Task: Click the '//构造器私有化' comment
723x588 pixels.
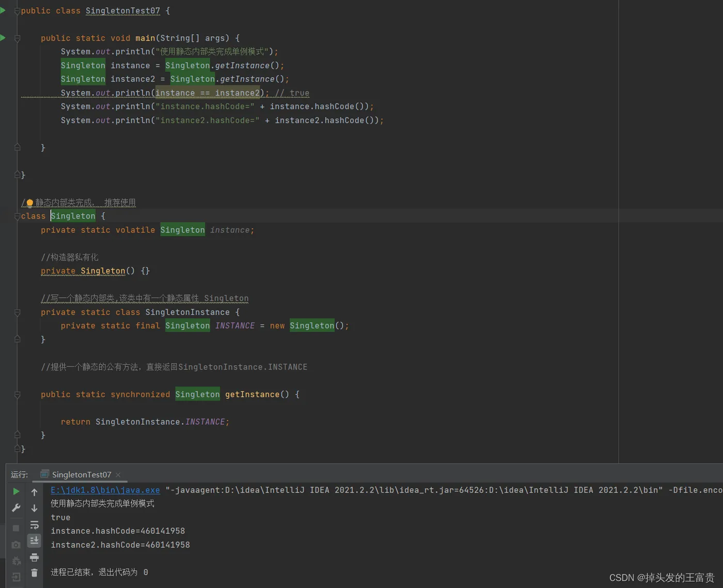Action: point(70,257)
